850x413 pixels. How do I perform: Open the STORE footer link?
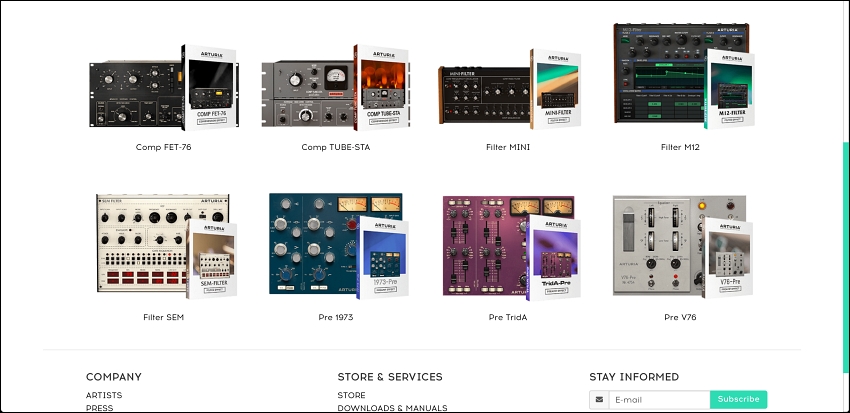(x=351, y=395)
